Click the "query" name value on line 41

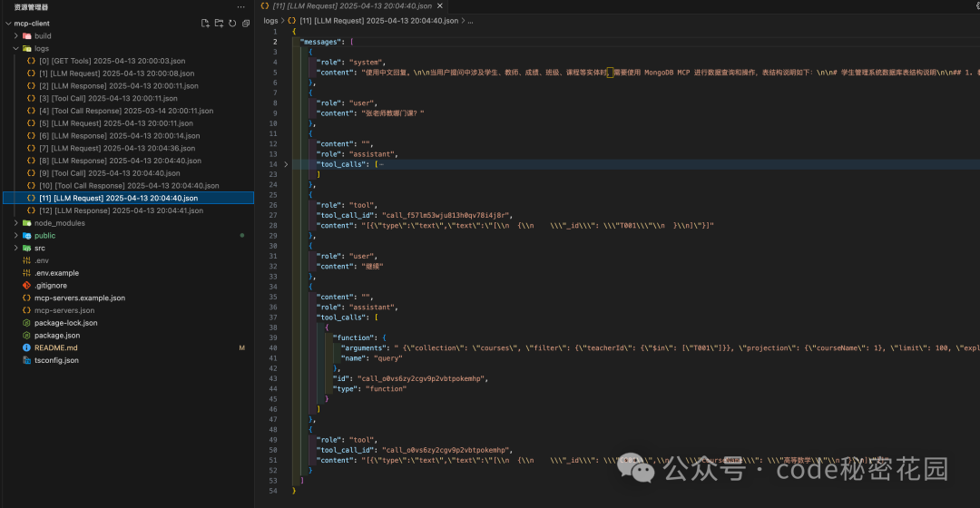pos(388,358)
